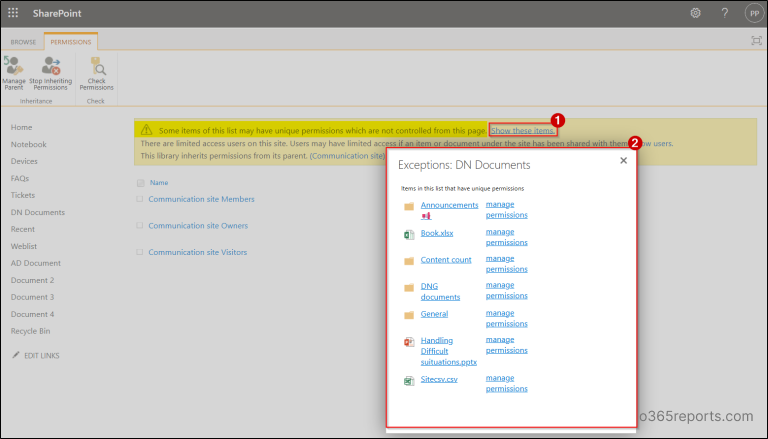This screenshot has width=768, height=439.
Task: Click the Announcements folder icon
Action: [x=409, y=206]
